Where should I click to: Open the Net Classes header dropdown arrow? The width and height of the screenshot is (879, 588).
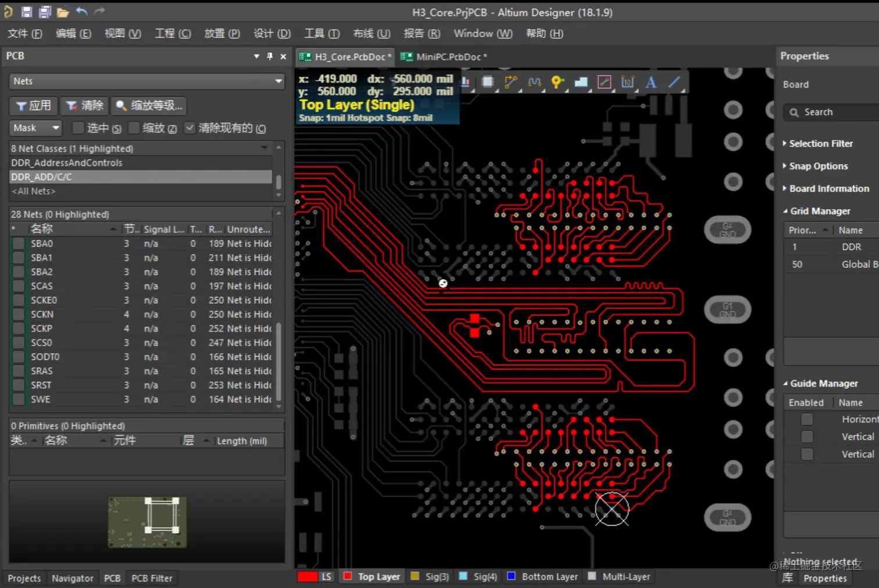click(265, 149)
